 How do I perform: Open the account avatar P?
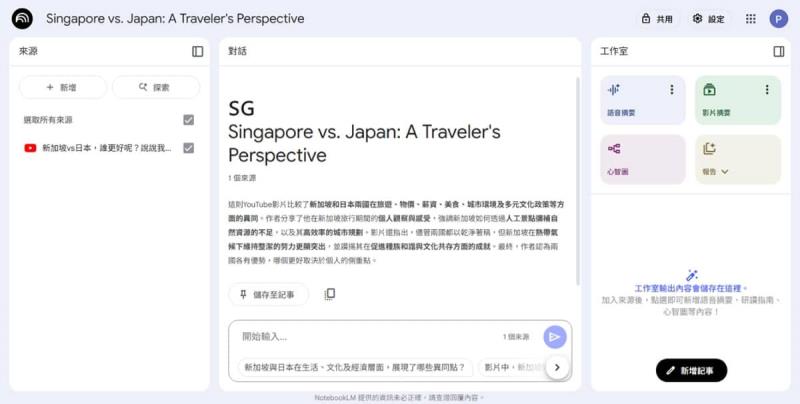[x=779, y=19]
